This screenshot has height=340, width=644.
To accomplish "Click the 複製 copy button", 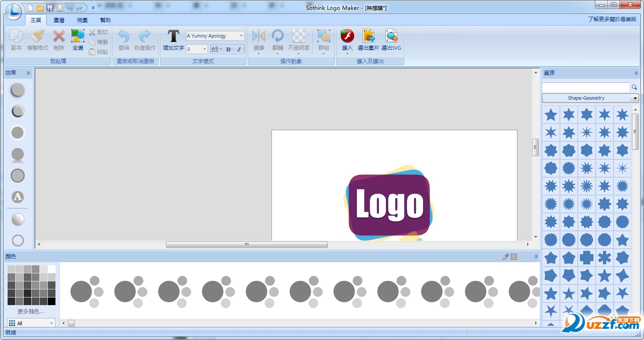I will point(98,42).
